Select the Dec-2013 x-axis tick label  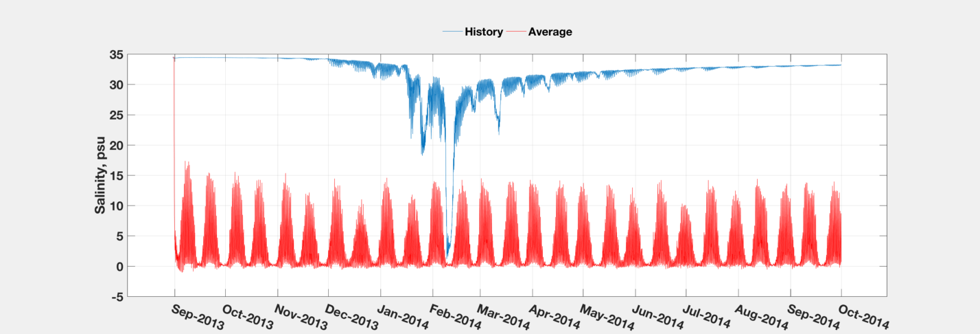click(x=351, y=316)
